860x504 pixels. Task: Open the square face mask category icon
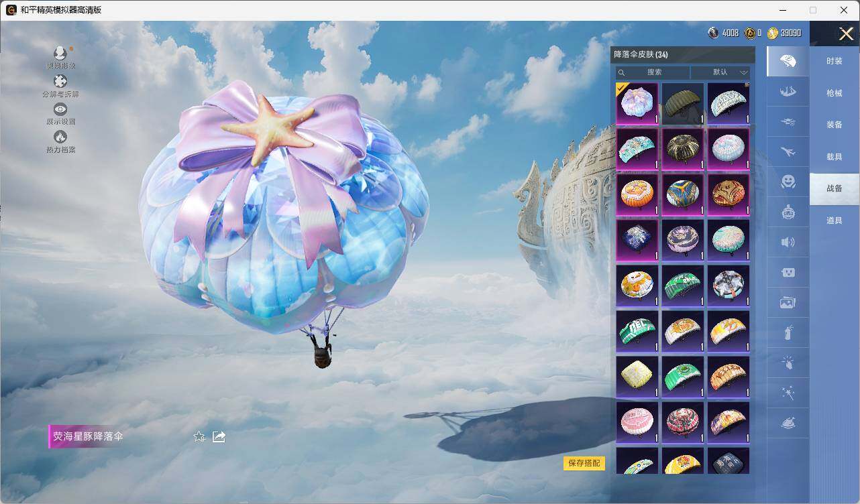788,273
